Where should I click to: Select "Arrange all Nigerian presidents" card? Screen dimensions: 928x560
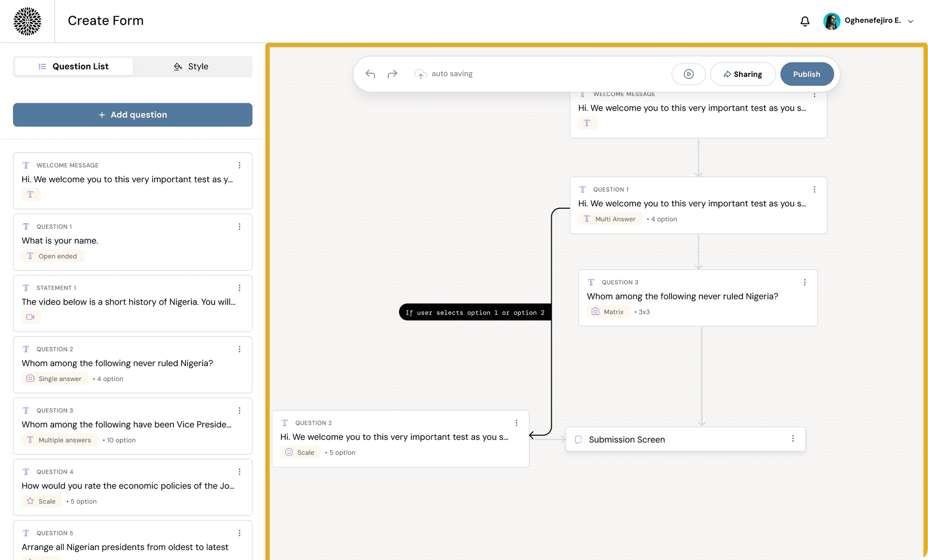[132, 540]
